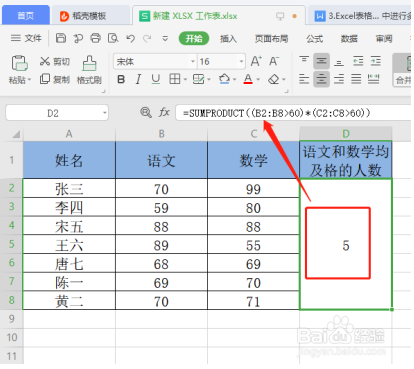Apply red font color with the A icon
The width and height of the screenshot is (414, 369).
pos(248,79)
